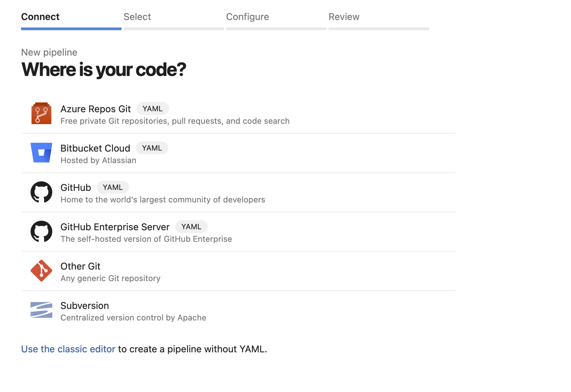Image resolution: width=571 pixels, height=392 pixels.
Task: Click the GitHub octocat icon beside GitHub YAML
Action: tap(41, 192)
